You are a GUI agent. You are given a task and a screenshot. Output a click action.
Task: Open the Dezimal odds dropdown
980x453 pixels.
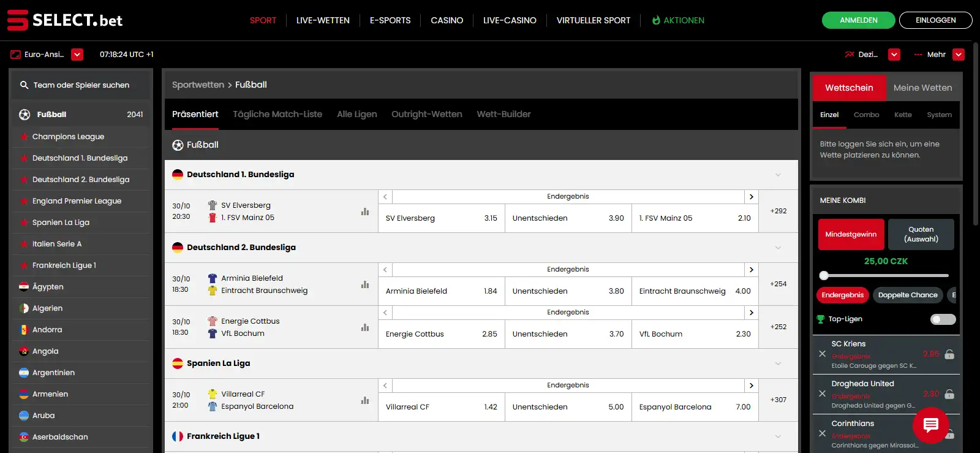pos(894,55)
